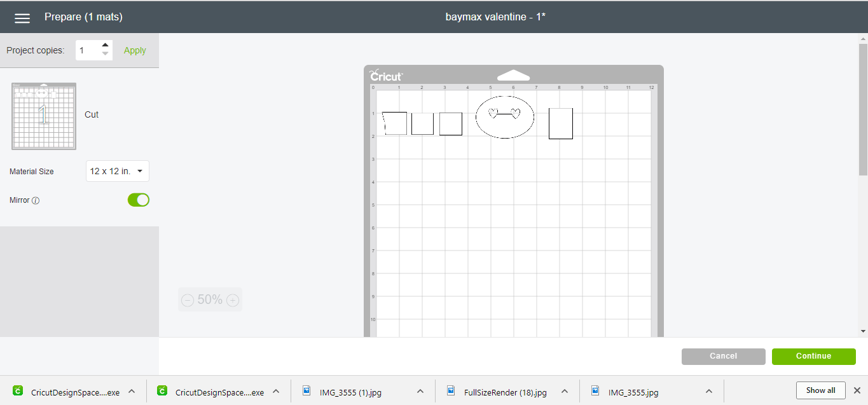This screenshot has height=405, width=868.
Task: Expand first CricutDesignSpace download options
Action: [x=132, y=391]
